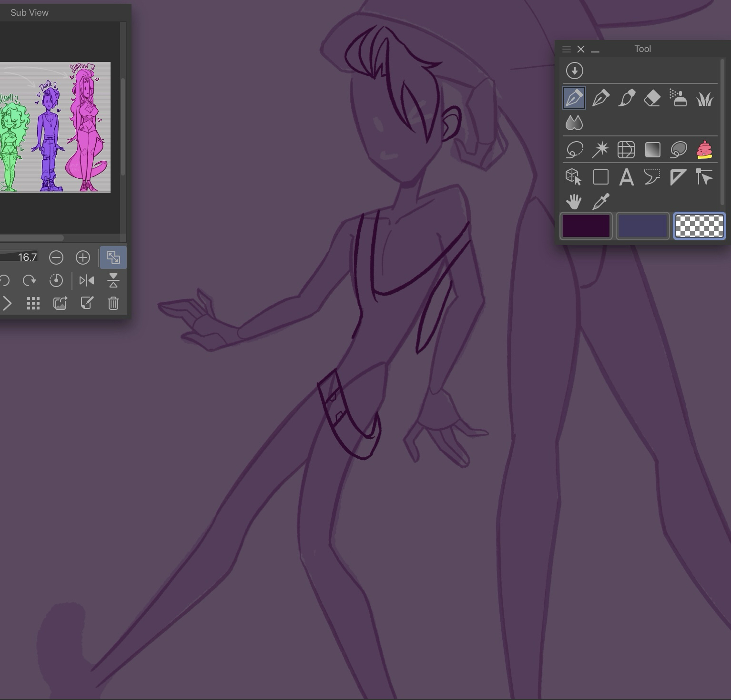Select the transparent color swatch
The height and width of the screenshot is (700, 731).
(699, 226)
